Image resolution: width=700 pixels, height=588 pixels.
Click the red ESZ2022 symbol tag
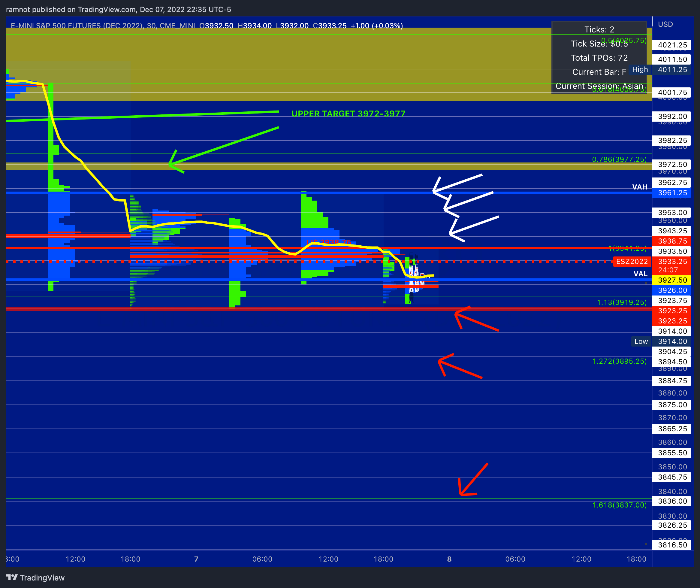(x=631, y=262)
